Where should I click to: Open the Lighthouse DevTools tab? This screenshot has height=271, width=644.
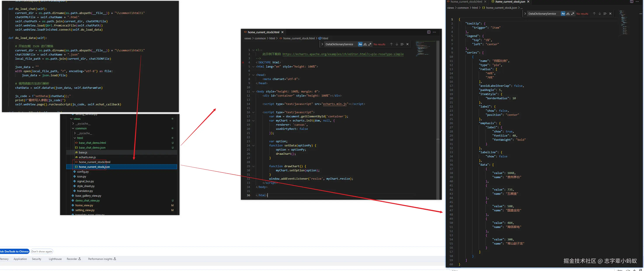[x=55, y=259]
